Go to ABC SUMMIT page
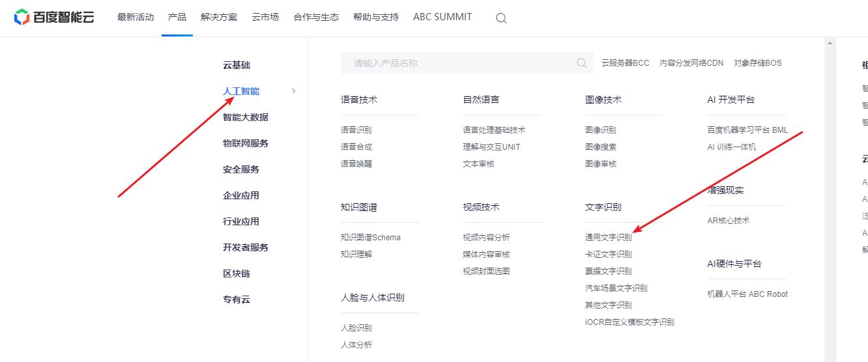The width and height of the screenshot is (868, 362). [442, 17]
